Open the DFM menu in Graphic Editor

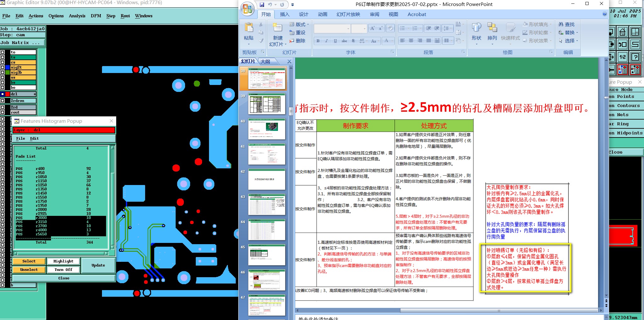coord(96,16)
